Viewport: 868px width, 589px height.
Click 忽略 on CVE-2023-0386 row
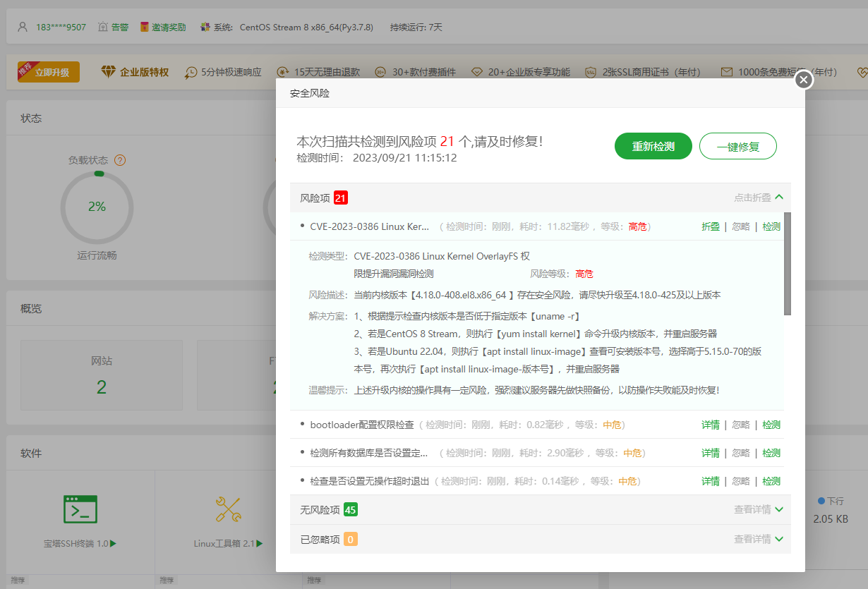click(x=741, y=226)
